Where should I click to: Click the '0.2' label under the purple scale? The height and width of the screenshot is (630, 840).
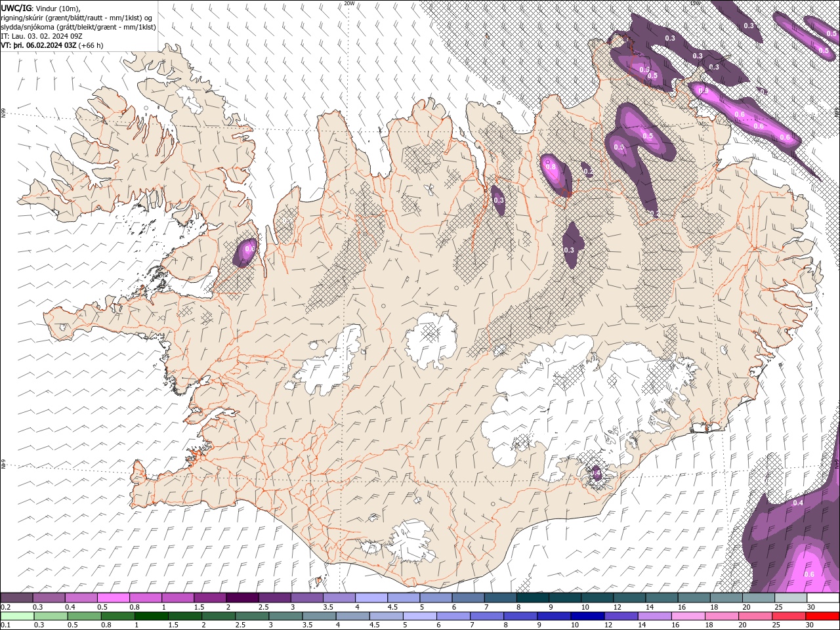click(5, 607)
